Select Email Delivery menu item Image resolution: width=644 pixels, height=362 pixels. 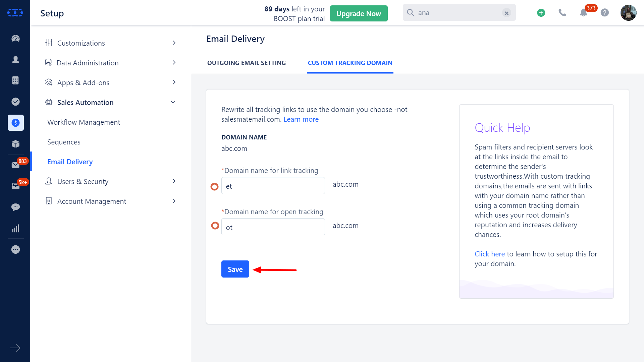(70, 162)
